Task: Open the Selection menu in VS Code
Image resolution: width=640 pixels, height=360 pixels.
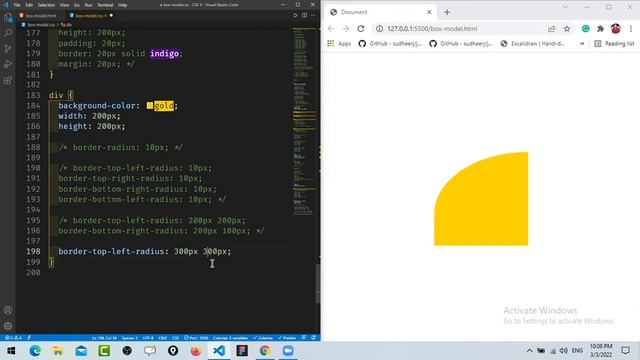Action: 46,5
